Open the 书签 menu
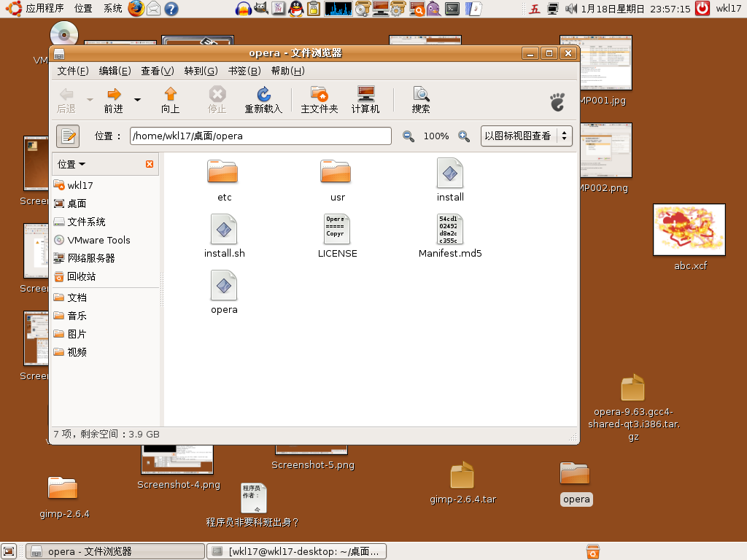 coord(244,71)
